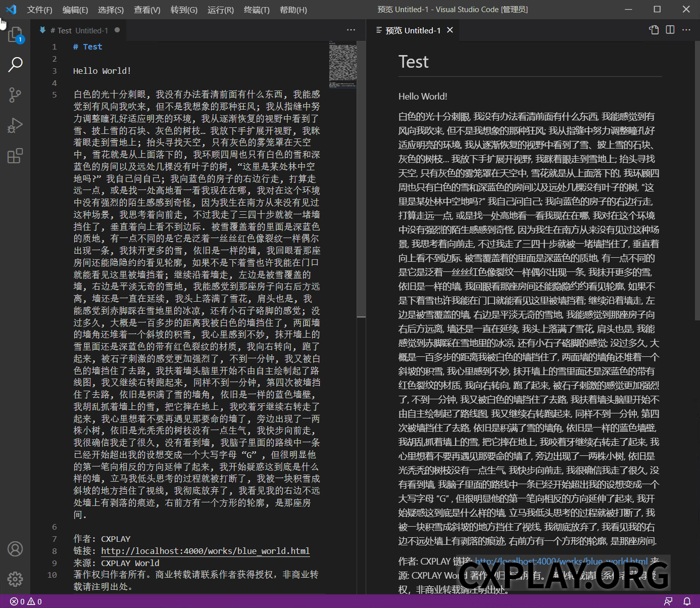Maximize the Visual Studio Code window
The height and width of the screenshot is (608, 700).
pos(657,9)
